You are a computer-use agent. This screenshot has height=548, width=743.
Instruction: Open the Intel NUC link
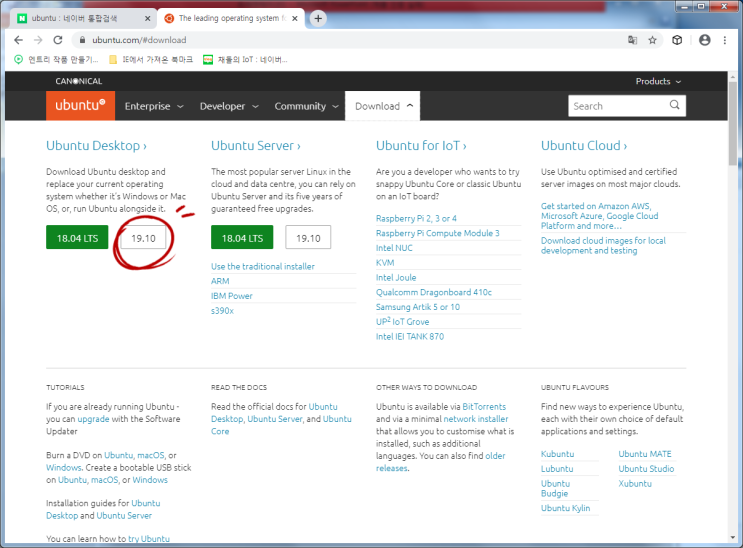tap(394, 248)
